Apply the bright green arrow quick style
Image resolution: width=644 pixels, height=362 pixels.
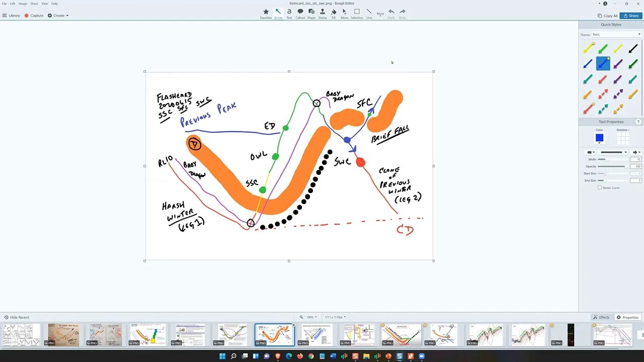point(603,48)
